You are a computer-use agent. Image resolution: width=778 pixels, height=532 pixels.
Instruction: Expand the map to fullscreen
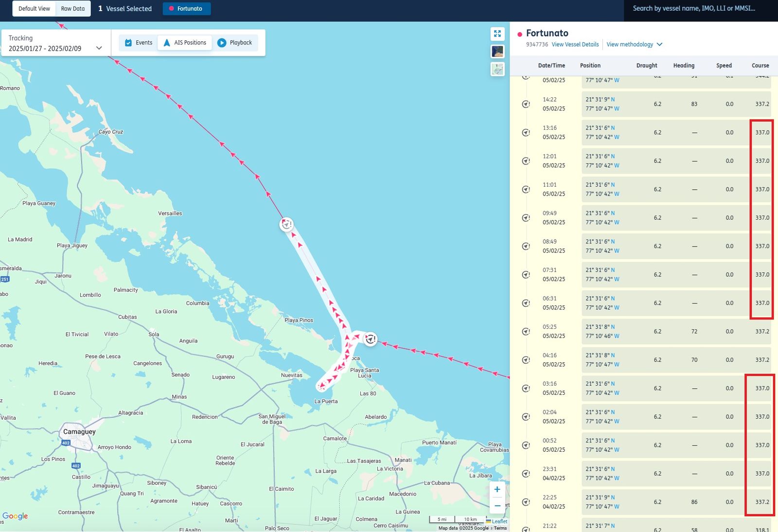coord(497,34)
